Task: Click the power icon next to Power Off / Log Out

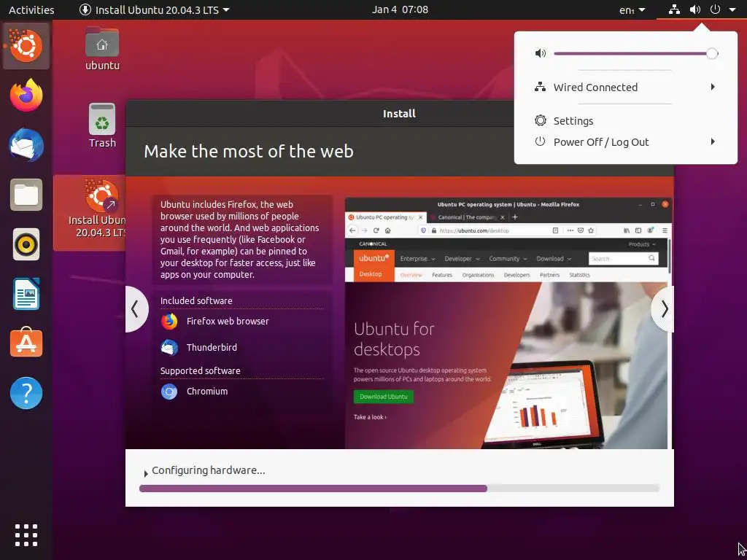Action: point(541,141)
